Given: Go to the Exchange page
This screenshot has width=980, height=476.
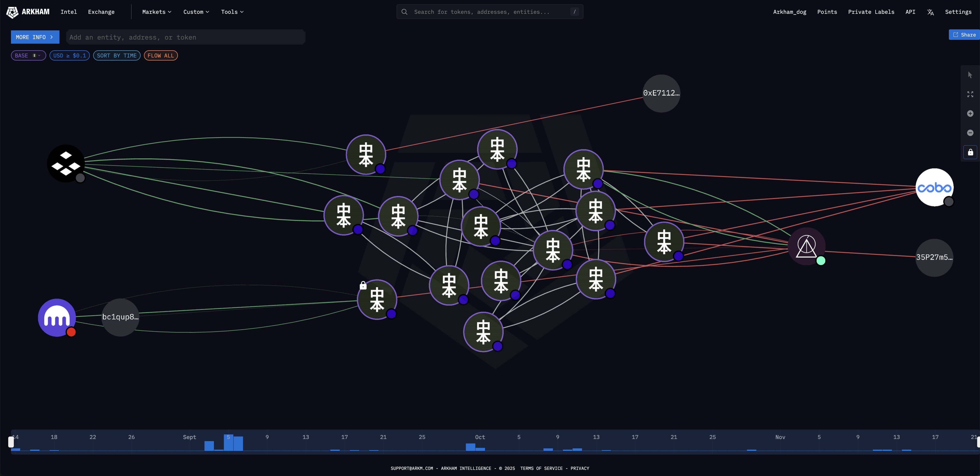Looking at the screenshot, I should click(101, 12).
